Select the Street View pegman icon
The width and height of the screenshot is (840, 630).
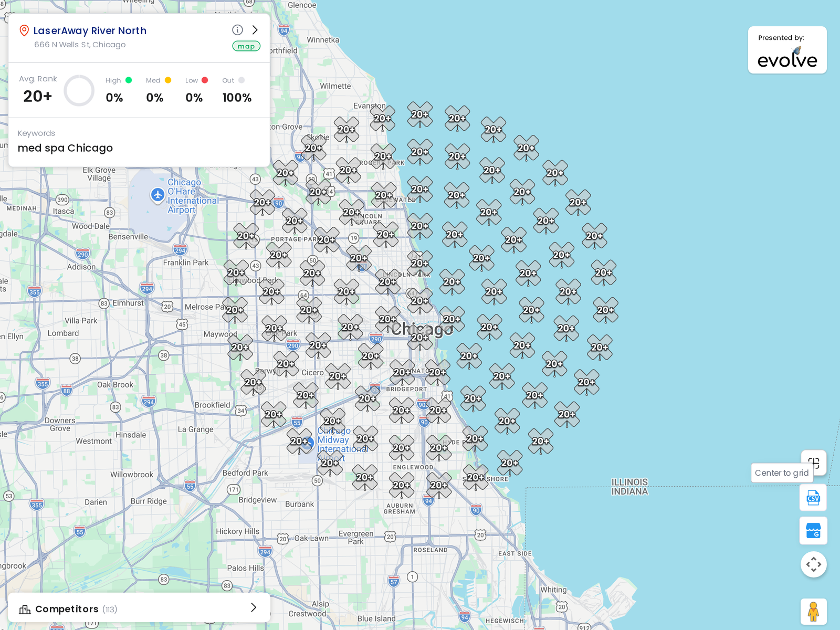[814, 612]
